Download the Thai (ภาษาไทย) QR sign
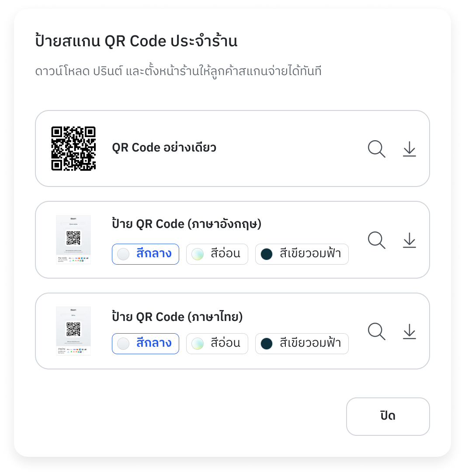This screenshot has width=465, height=476. 409,331
